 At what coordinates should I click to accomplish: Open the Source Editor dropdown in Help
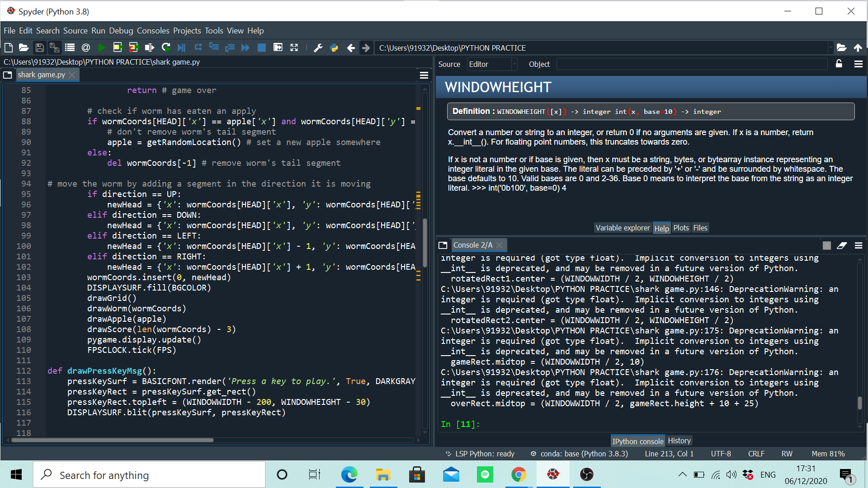coord(492,64)
